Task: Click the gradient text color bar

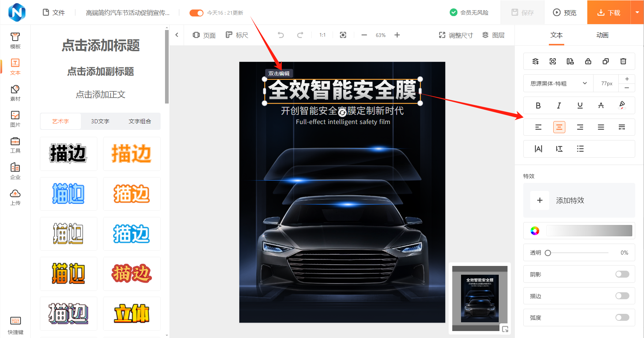Action: [x=589, y=231]
